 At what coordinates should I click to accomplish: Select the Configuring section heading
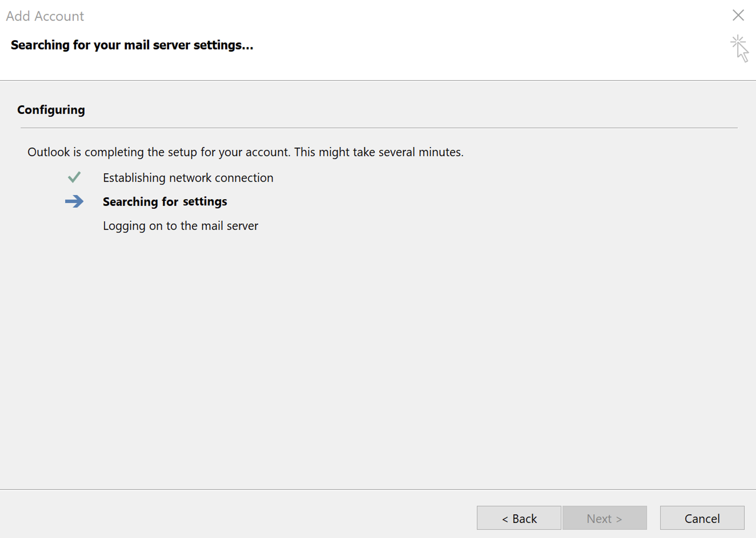[x=51, y=110]
